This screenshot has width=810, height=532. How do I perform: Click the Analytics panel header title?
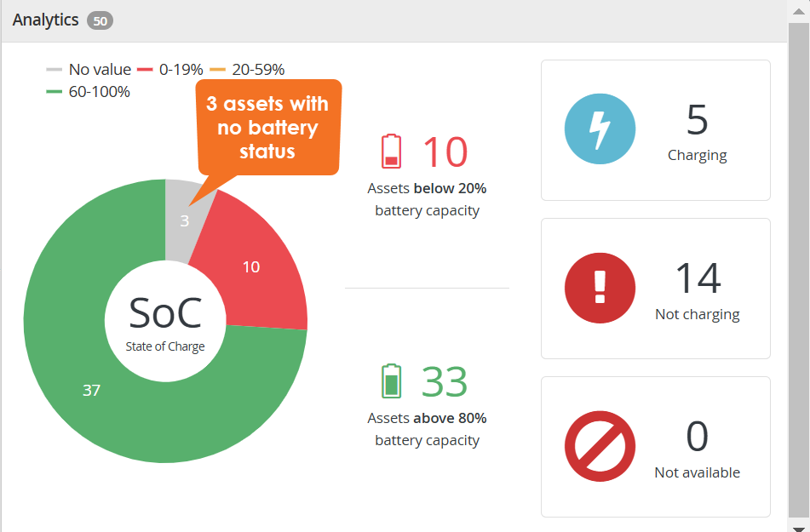tap(45, 20)
